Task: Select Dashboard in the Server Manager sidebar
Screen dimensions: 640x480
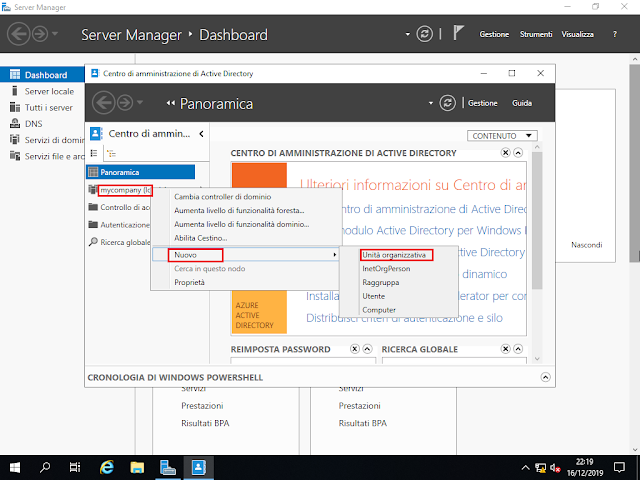Action: click(x=42, y=75)
